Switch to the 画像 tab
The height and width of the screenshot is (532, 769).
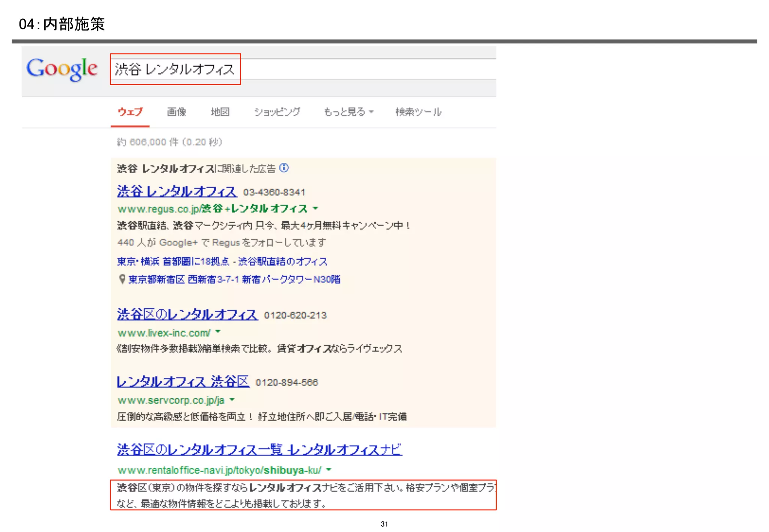[176, 112]
